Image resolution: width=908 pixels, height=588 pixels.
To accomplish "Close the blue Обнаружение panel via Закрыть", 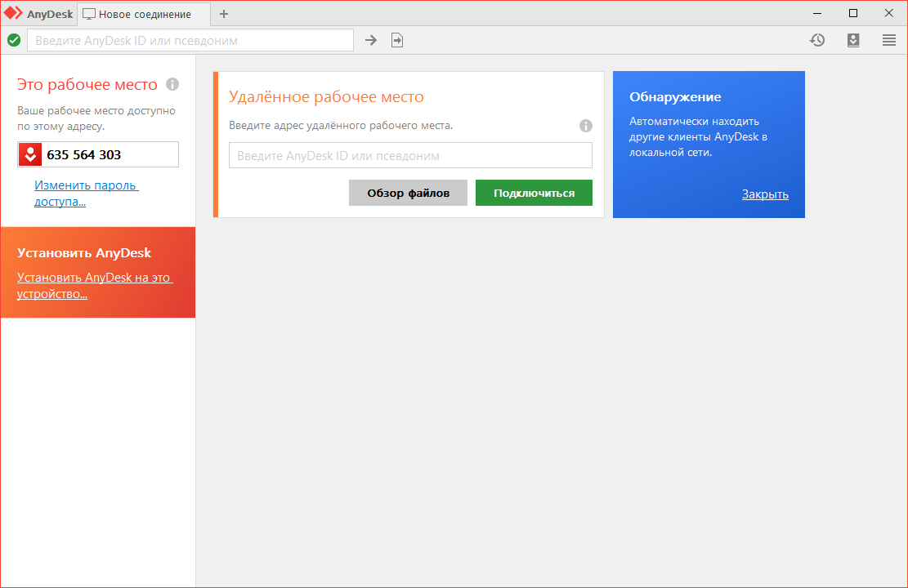I will pos(765,194).
